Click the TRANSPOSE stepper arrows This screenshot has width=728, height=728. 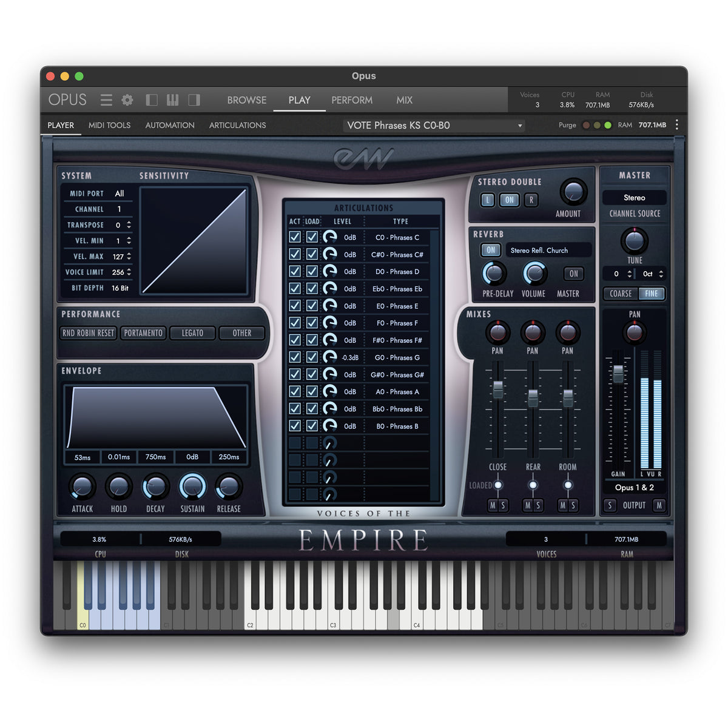(129, 225)
